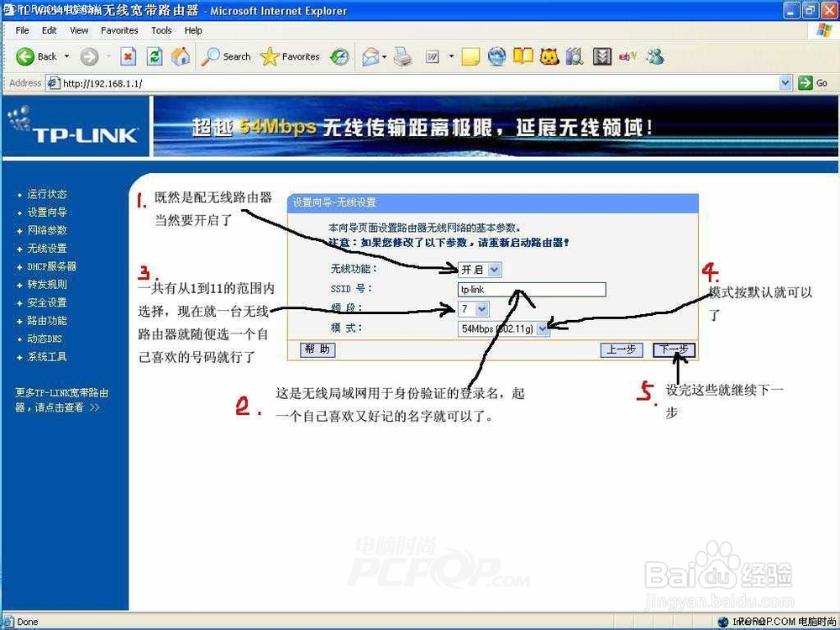Open the Mail dropdown arrow
This screenshot has width=840, height=630.
click(x=385, y=56)
